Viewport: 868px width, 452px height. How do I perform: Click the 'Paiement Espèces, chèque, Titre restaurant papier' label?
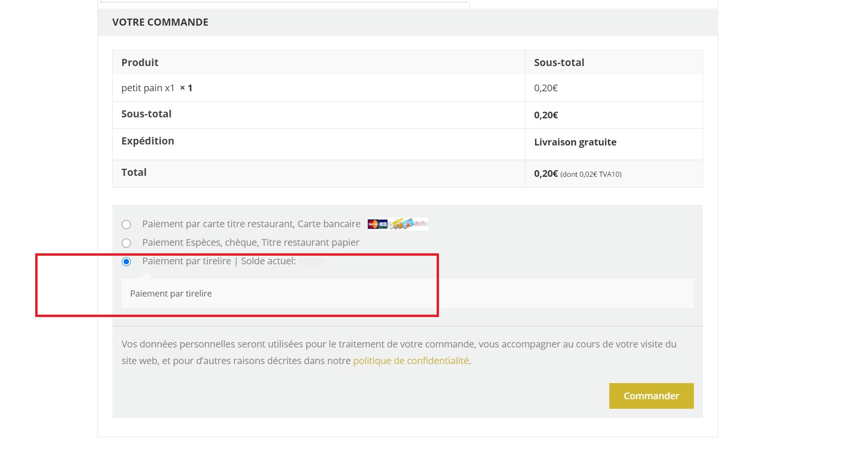[x=251, y=242]
